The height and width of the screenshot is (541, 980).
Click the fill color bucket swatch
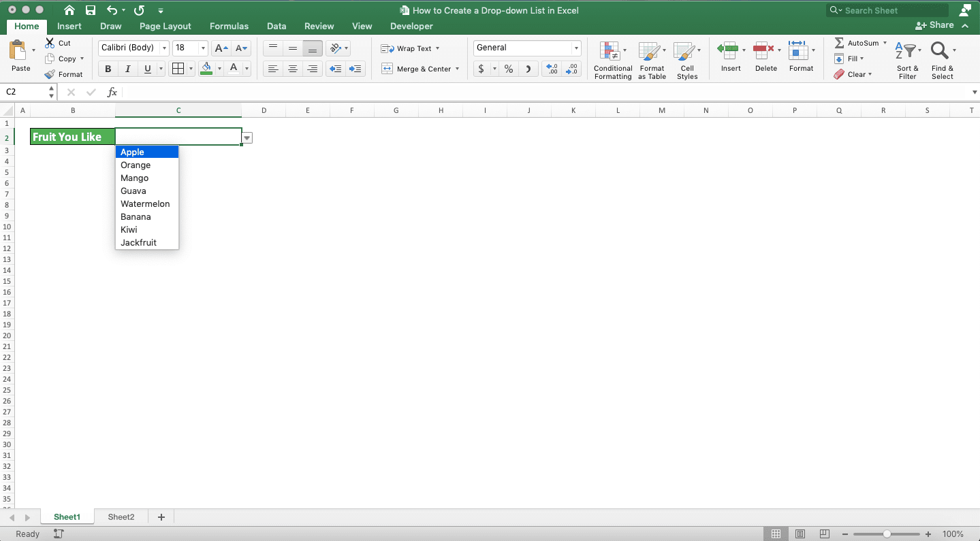coord(206,69)
